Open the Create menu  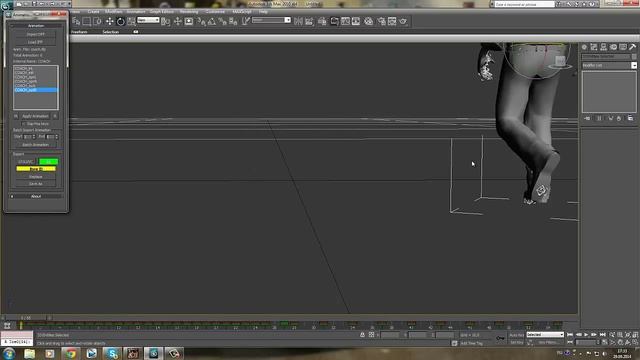(x=93, y=11)
